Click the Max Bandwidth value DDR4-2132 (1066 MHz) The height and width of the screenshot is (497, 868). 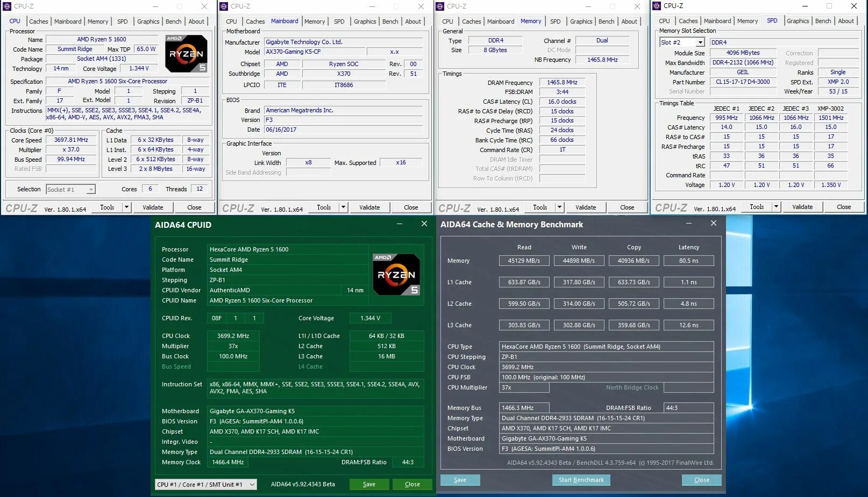[x=743, y=63]
